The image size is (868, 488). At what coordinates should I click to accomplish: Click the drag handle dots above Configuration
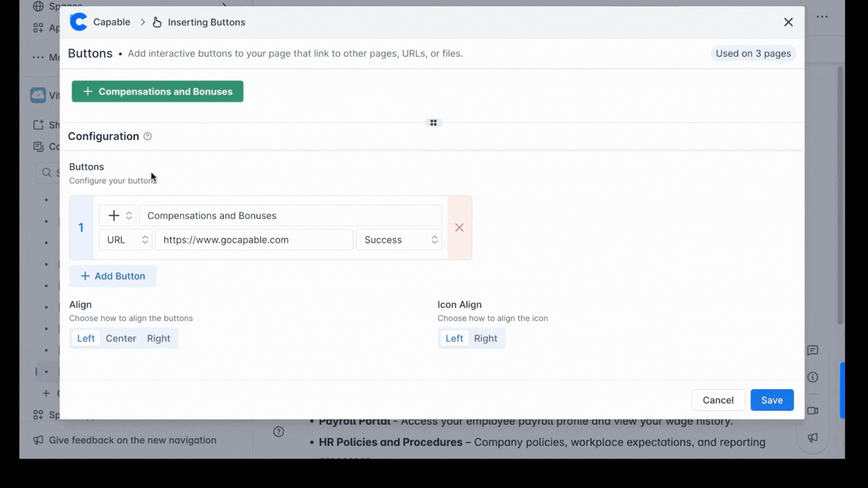click(433, 123)
